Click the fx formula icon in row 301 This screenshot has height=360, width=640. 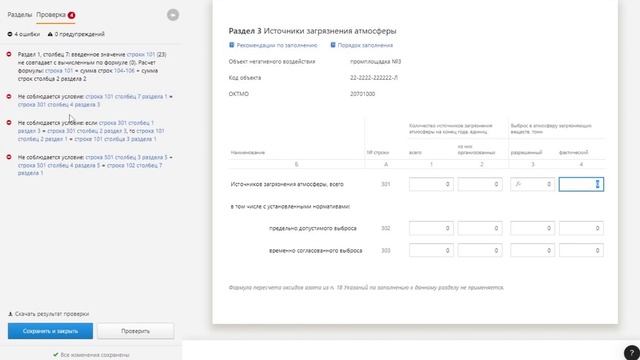[518, 184]
